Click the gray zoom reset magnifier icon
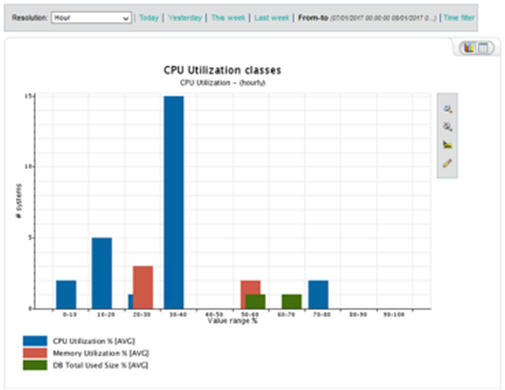This screenshot has height=390, width=505. (447, 127)
